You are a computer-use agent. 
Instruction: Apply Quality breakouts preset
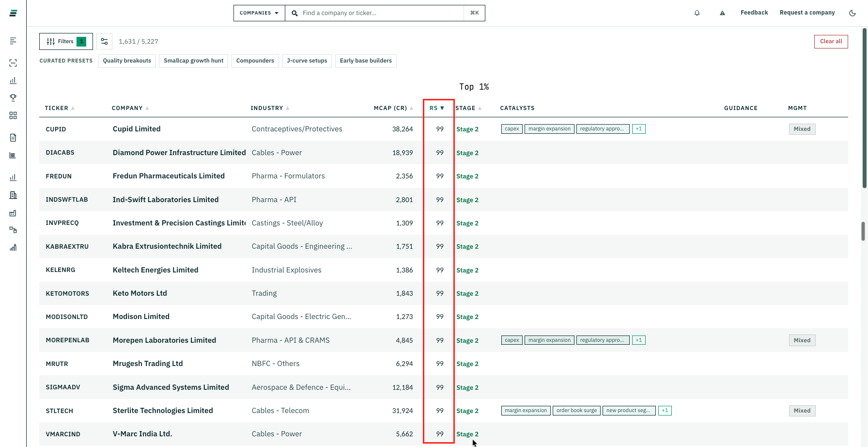pos(127,61)
